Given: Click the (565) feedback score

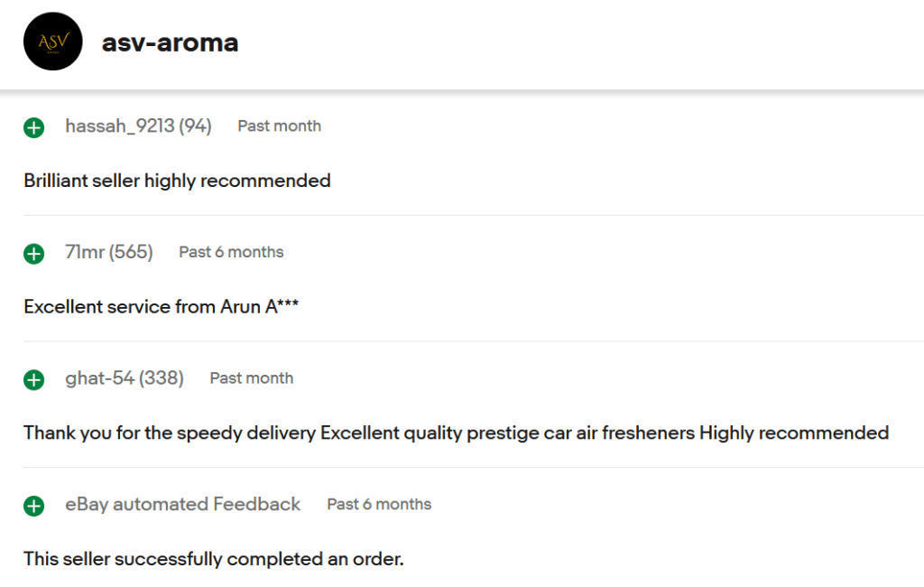Looking at the screenshot, I should [132, 253].
